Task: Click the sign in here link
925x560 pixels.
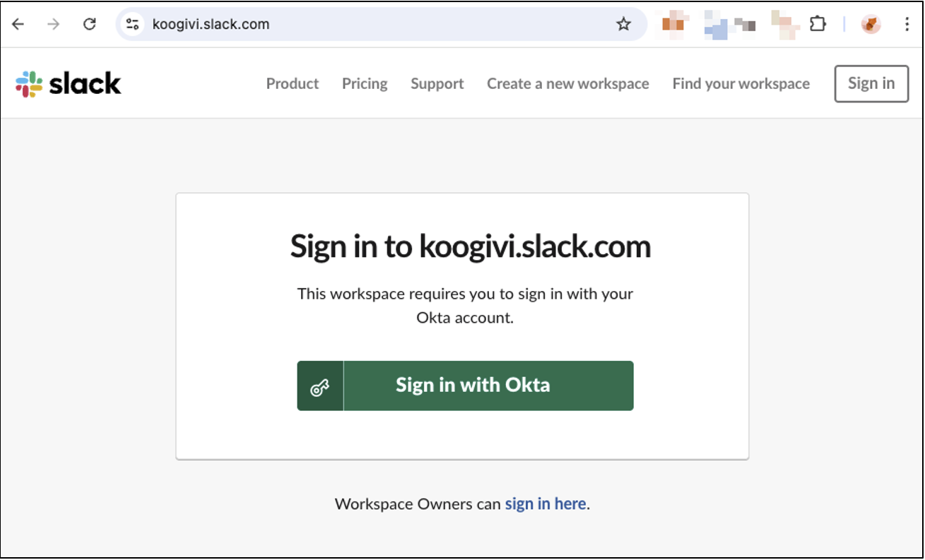Action: [x=545, y=504]
